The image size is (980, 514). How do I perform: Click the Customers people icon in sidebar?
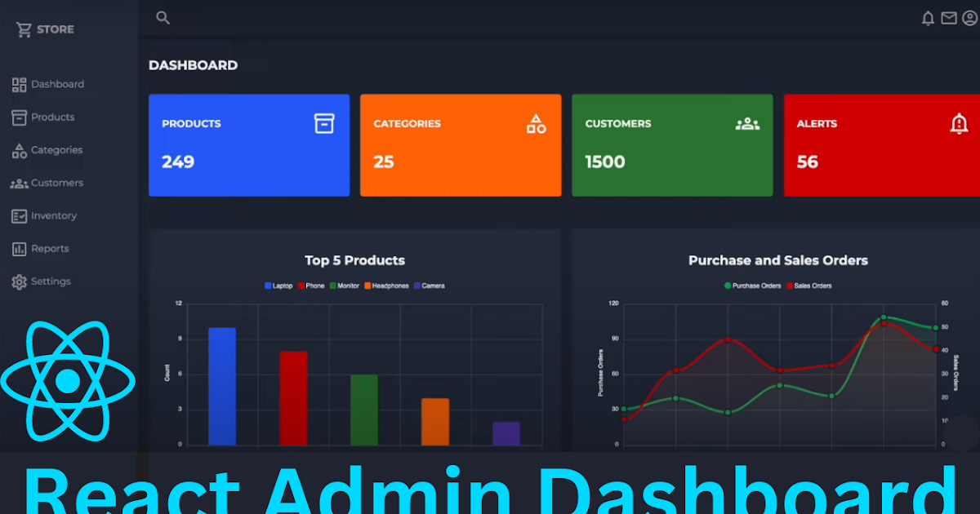19,184
